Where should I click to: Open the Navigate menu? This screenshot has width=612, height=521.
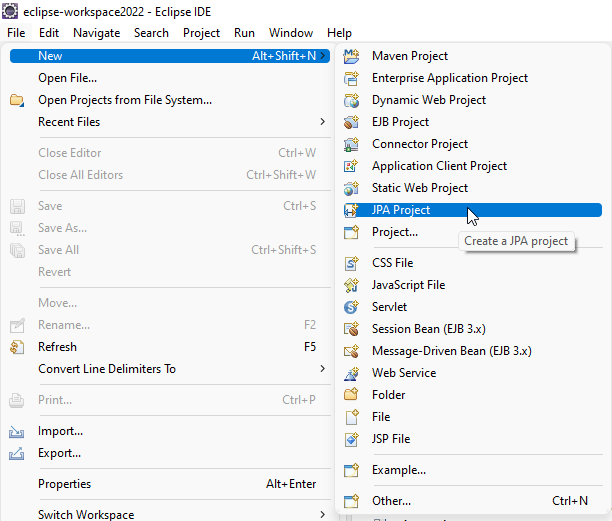[96, 33]
